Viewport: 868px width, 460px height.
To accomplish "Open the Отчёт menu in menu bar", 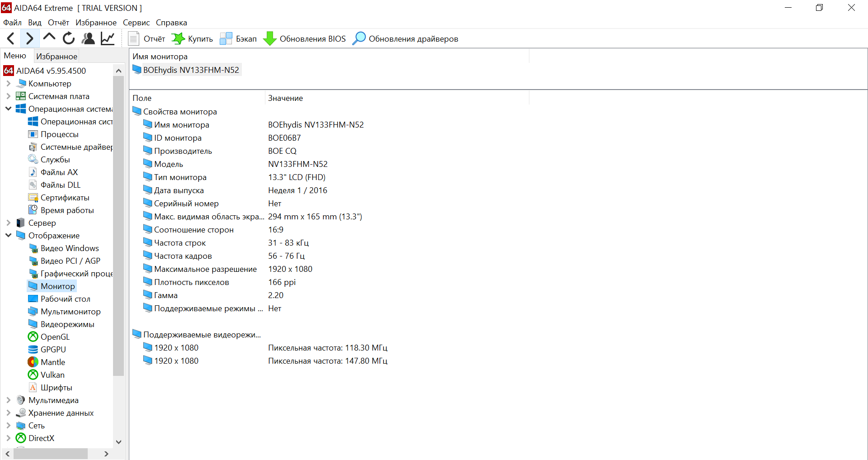I will coord(59,23).
